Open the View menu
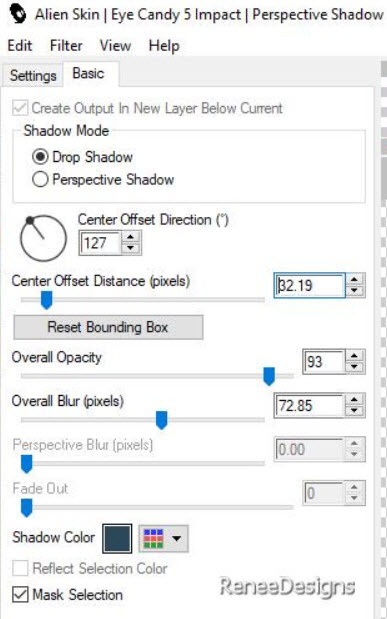Screen dimensions: 387x619 point(115,46)
